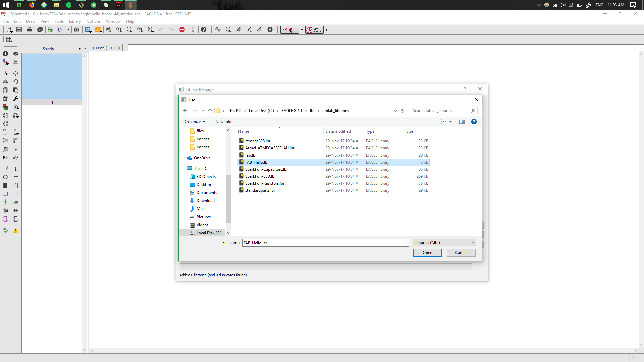The width and height of the screenshot is (644, 362).
Task: Expand the LTC SPICE dropdown arrow
Action: tap(326, 29)
